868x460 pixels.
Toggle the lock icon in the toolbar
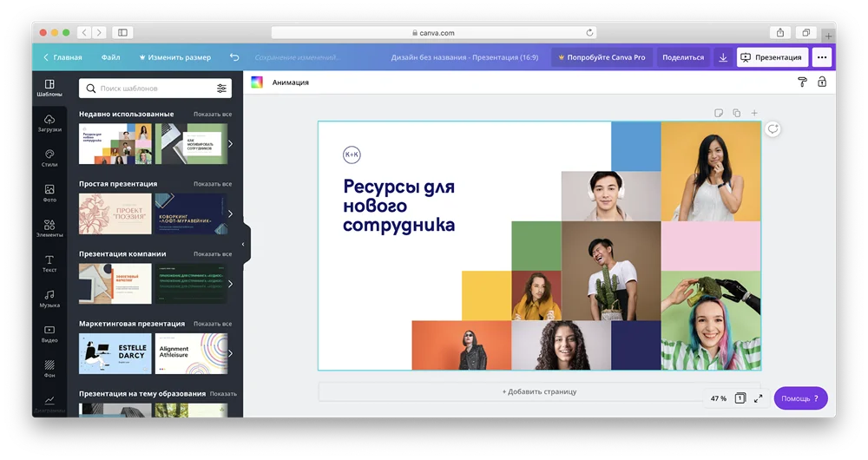pyautogui.click(x=822, y=82)
